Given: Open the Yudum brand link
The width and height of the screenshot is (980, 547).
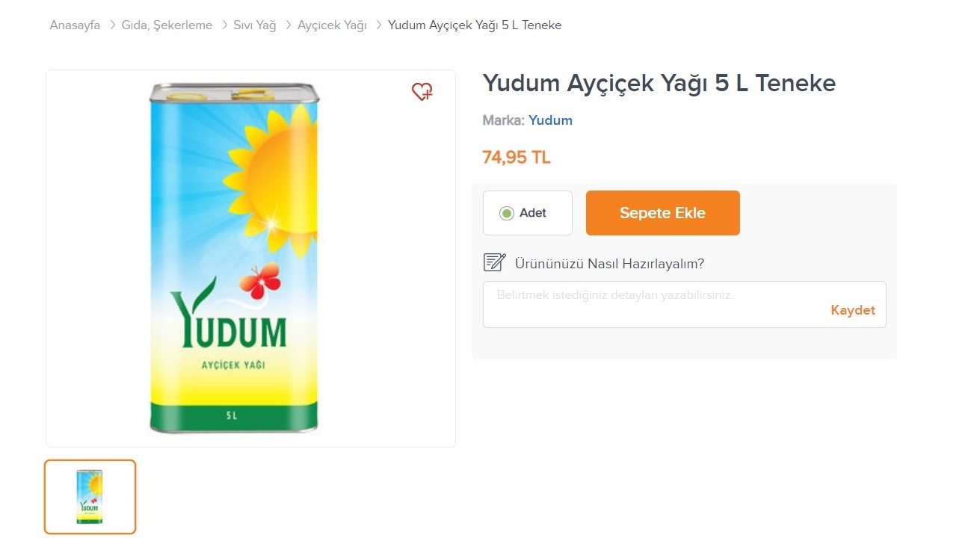Looking at the screenshot, I should point(551,120).
